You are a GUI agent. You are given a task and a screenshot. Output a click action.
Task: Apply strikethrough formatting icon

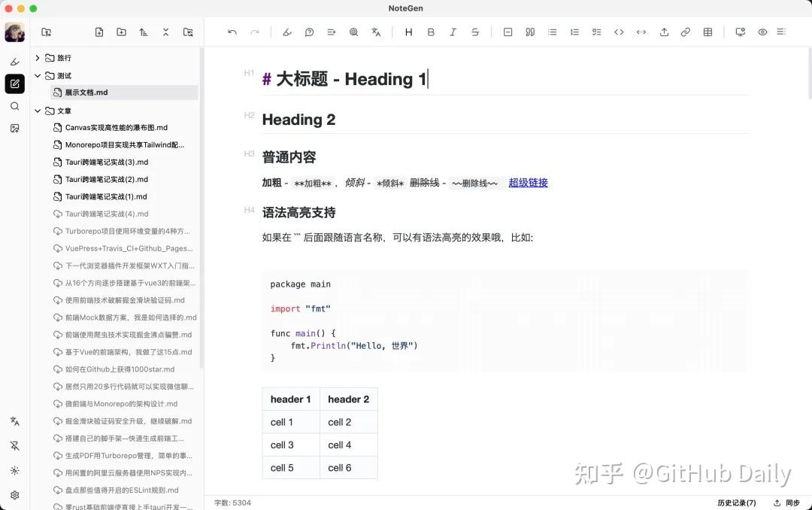click(x=475, y=32)
